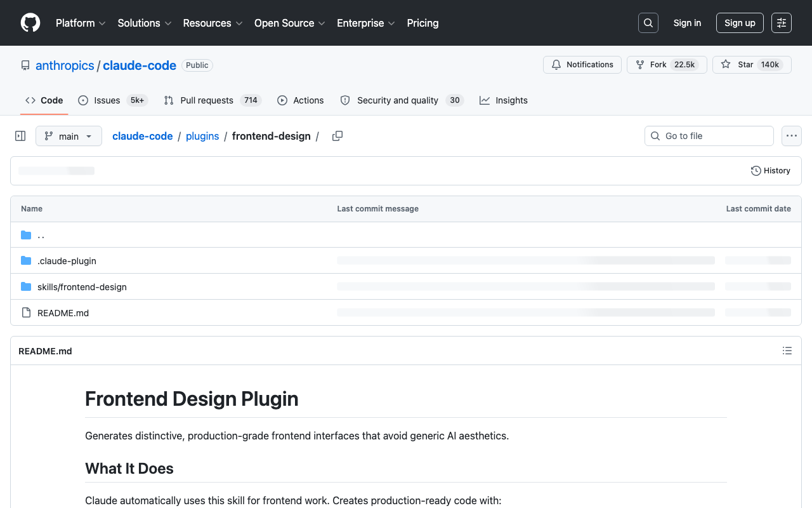812x508 pixels.
Task: Go to anthropics organization page
Action: (x=65, y=65)
